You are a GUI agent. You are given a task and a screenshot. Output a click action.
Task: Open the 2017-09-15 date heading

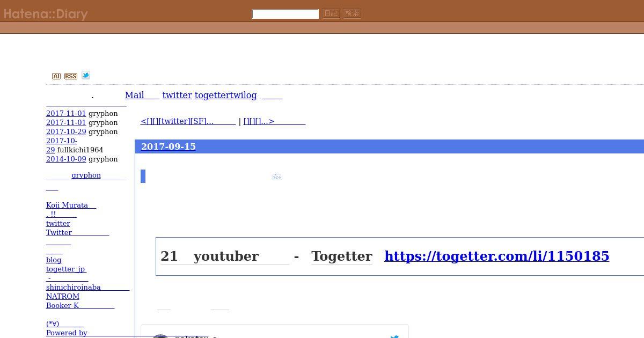[168, 146]
